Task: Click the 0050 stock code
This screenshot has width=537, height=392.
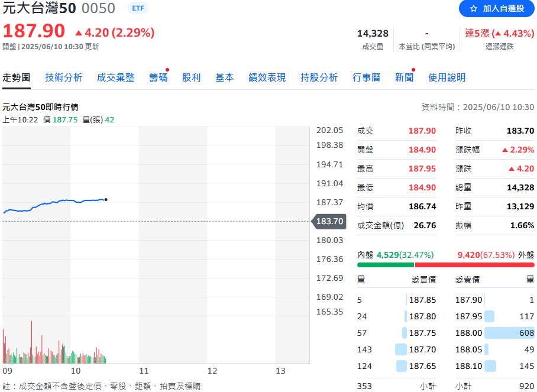Action: click(98, 8)
